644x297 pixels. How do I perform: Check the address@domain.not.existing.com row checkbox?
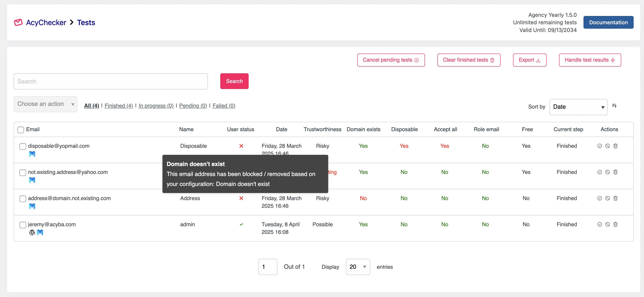click(x=23, y=199)
